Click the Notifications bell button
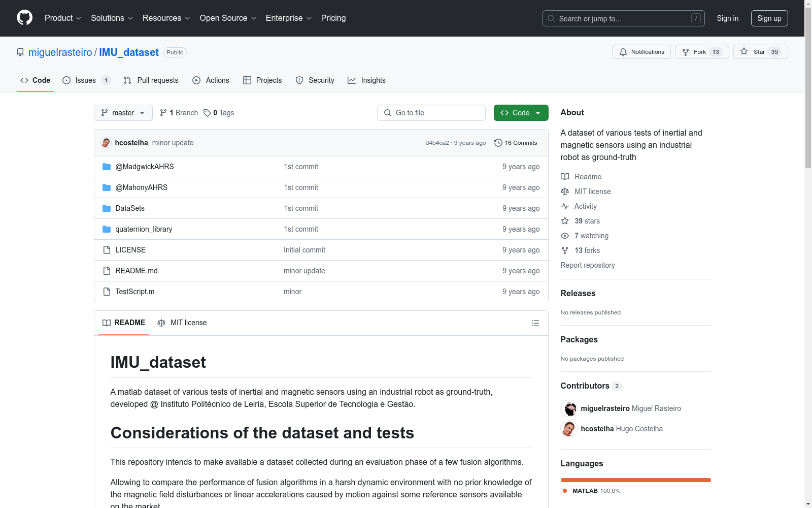Viewport: 812px width, 508px height. pos(641,52)
